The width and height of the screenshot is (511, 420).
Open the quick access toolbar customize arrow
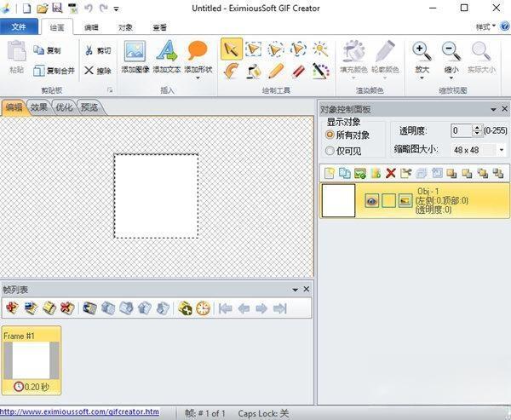(117, 9)
